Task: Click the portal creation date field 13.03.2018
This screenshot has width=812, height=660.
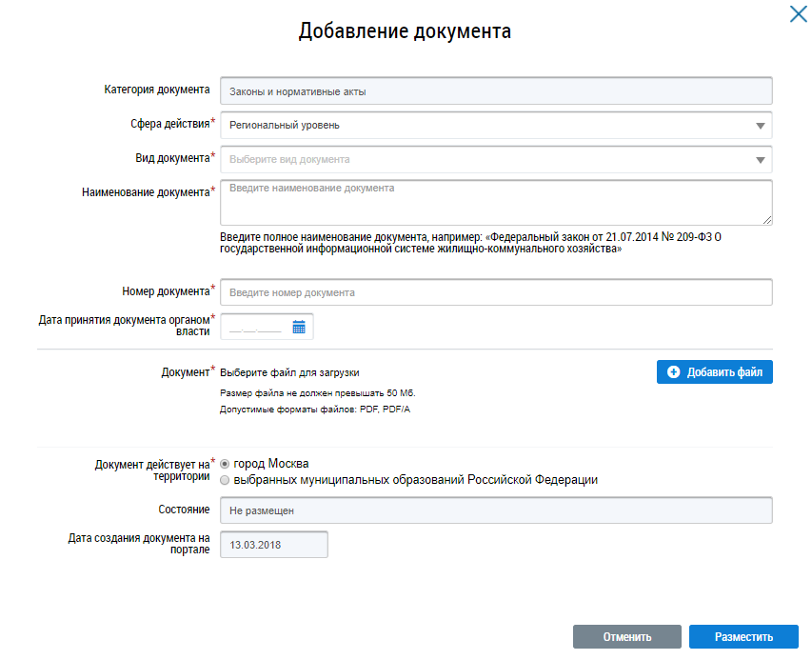Action: [x=273, y=545]
